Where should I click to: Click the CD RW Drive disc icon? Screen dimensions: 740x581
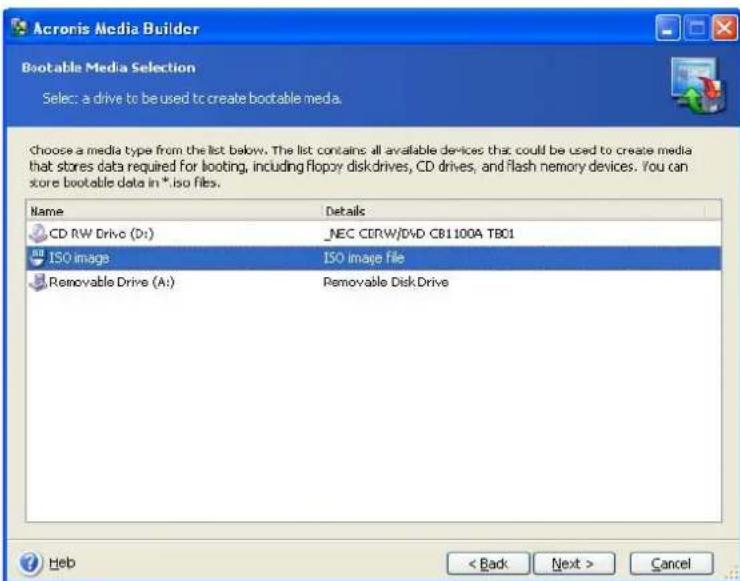point(38,233)
